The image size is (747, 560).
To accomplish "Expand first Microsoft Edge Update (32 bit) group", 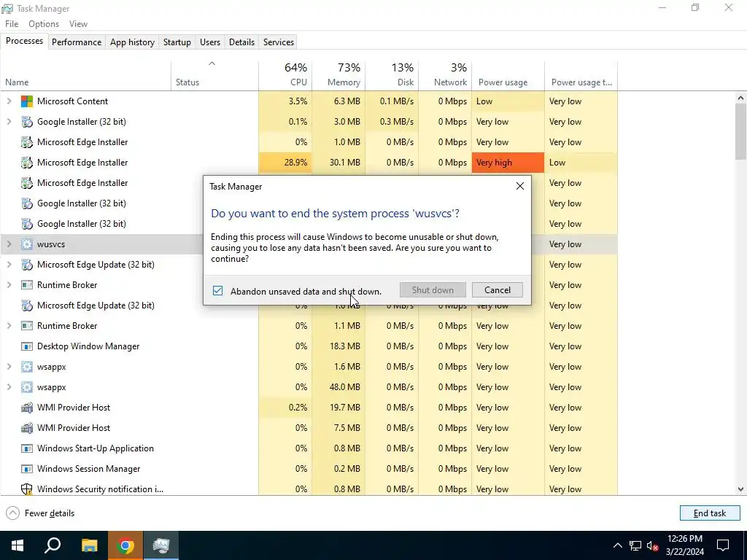I will (x=9, y=264).
